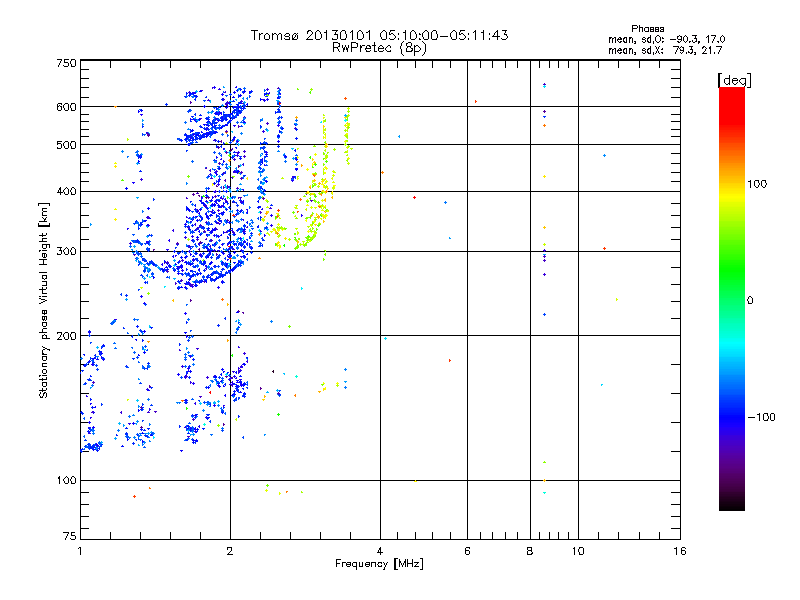This screenshot has width=800, height=600.
Task: Click the x-axis tick label '8'
Action: click(x=530, y=551)
